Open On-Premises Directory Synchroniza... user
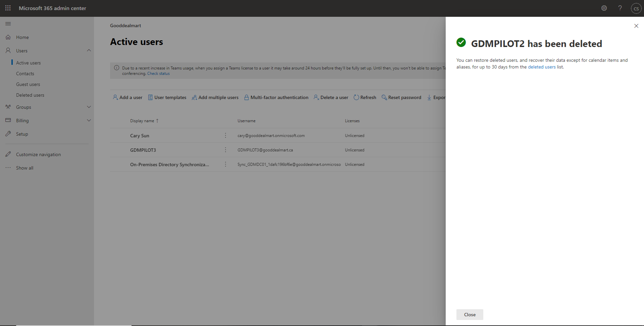 [169, 165]
